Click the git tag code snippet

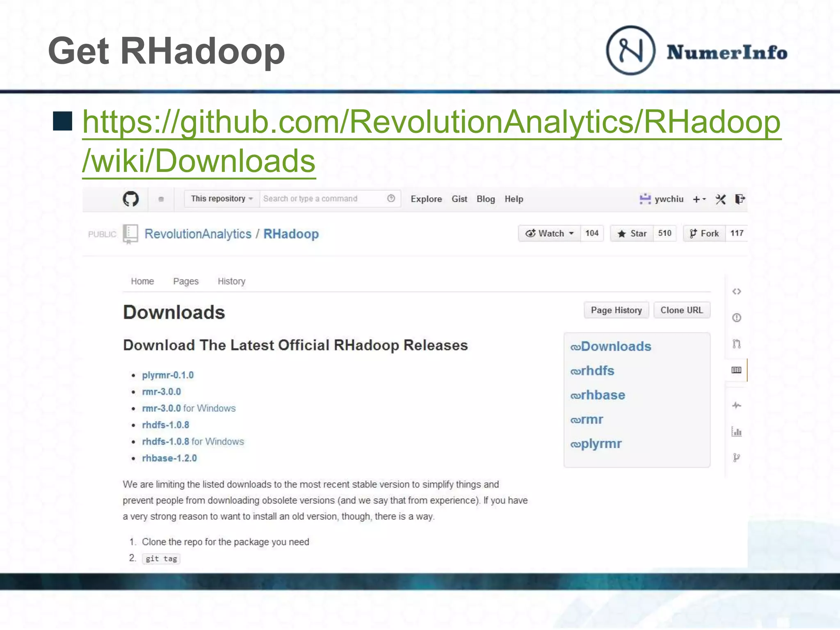161,559
